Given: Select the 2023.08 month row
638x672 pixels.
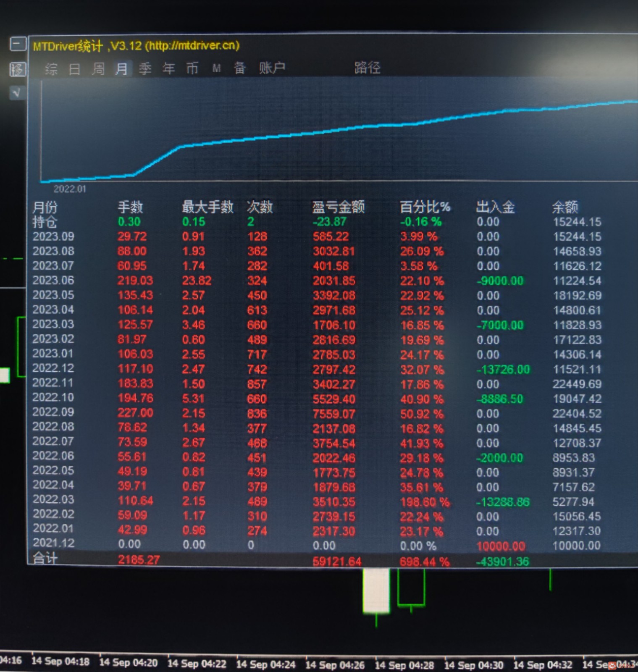Looking at the screenshot, I should (317, 251).
